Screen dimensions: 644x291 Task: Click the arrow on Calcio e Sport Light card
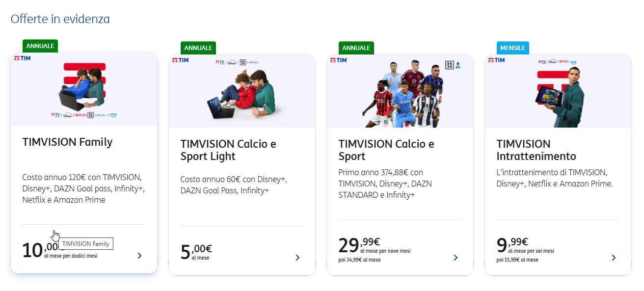point(297,258)
